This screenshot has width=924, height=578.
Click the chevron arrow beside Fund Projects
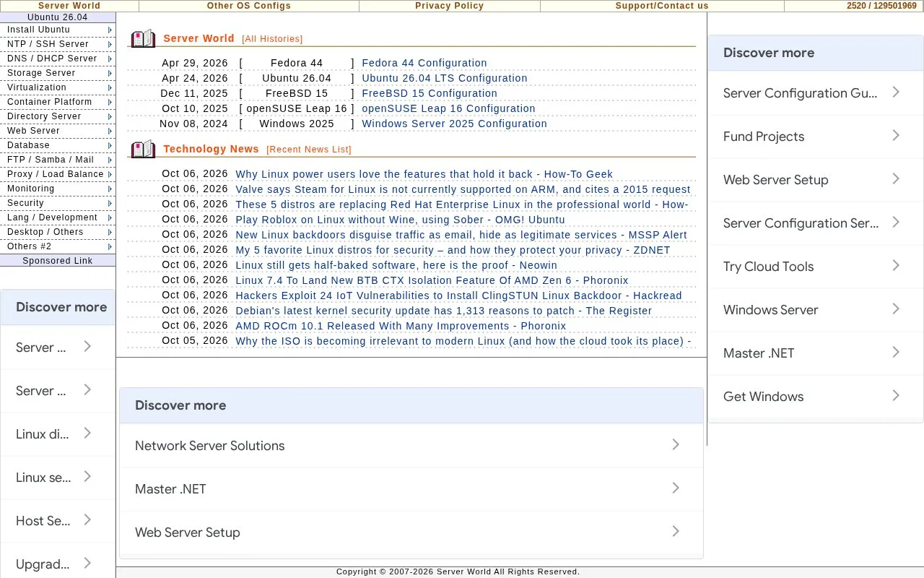pos(896,136)
